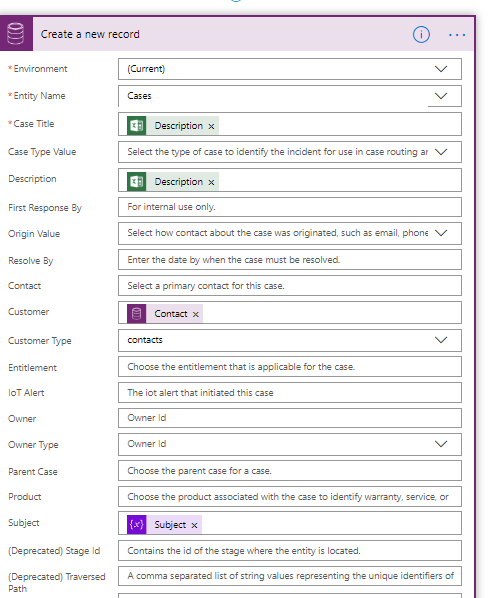The image size is (489, 598).
Task: Click the variable icon on Subject token
Action: (137, 524)
